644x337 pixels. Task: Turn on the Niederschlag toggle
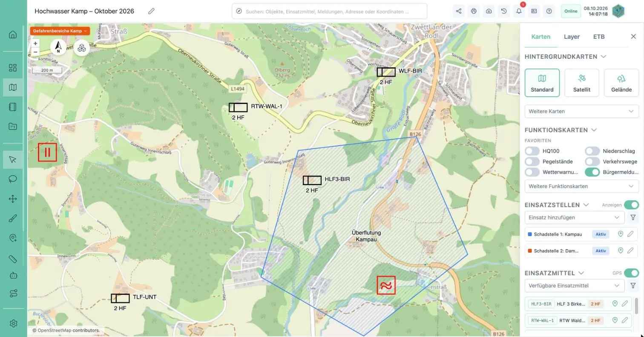[x=592, y=151]
